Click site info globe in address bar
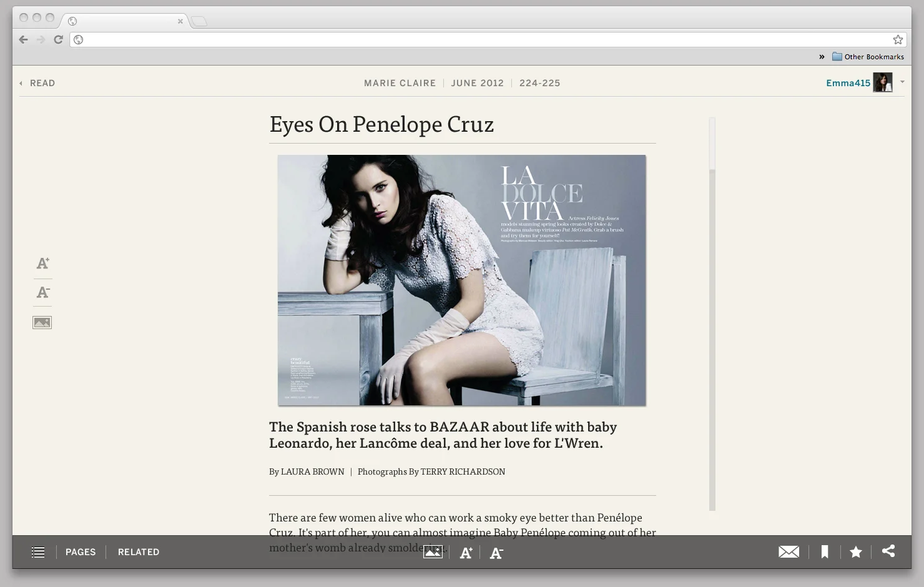Viewport: 924px width, 587px height. (79, 40)
